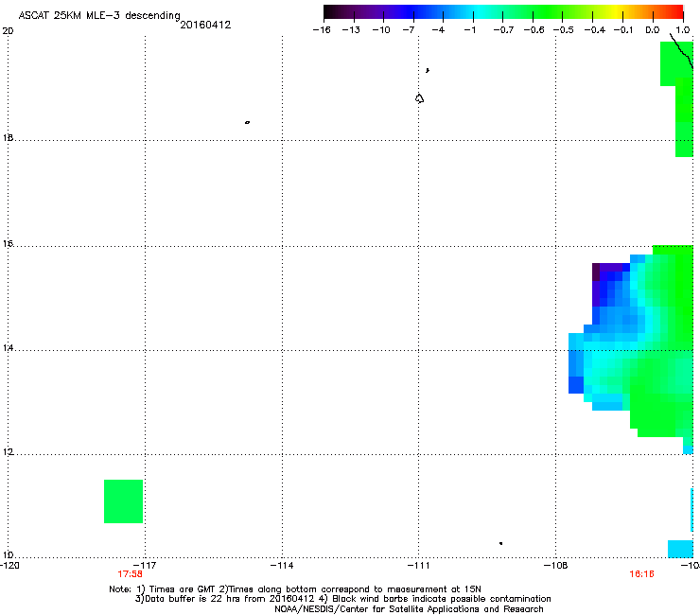Click the longitude axis label -111

418,566
